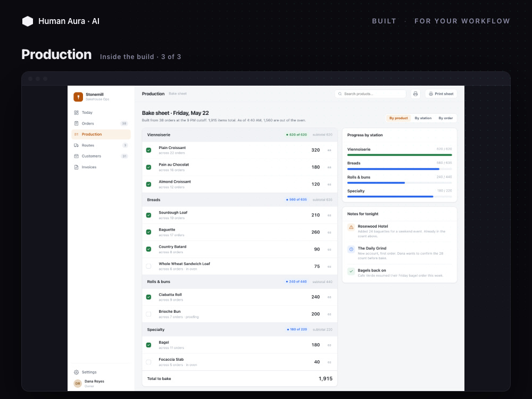Click the Breads section header
The width and height of the screenshot is (532, 399).
pyautogui.click(x=239, y=200)
